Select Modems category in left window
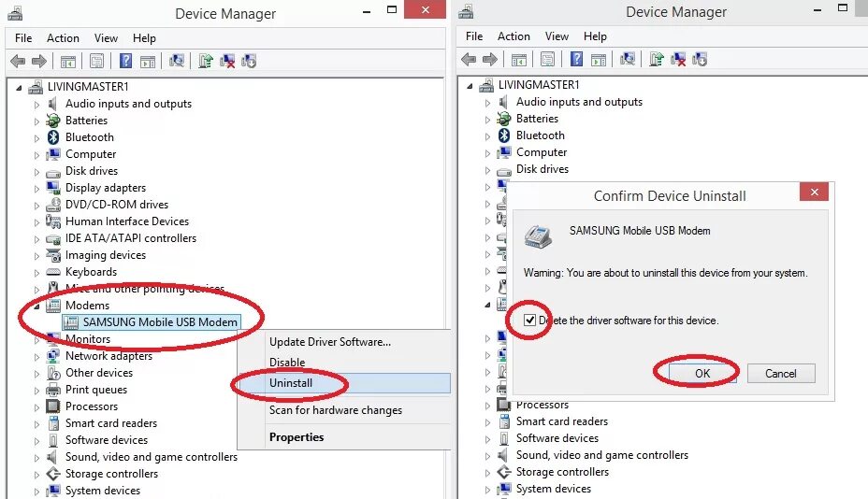 point(87,306)
